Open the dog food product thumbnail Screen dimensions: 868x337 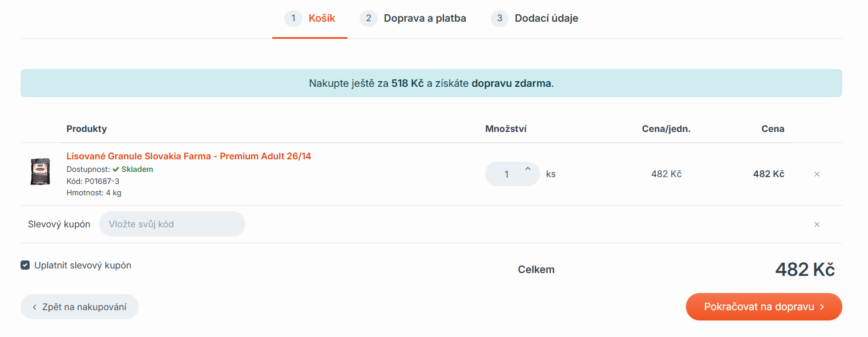click(x=40, y=171)
